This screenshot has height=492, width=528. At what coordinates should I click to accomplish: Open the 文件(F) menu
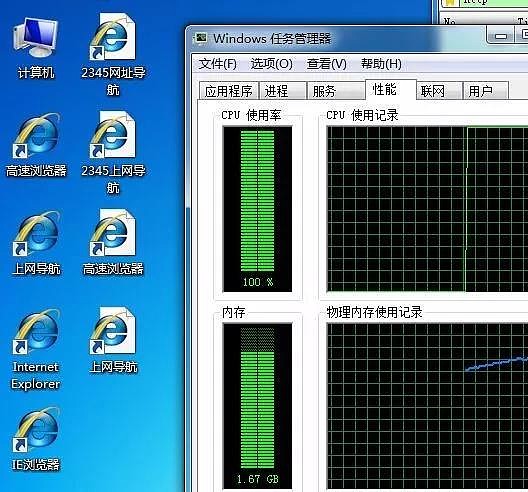click(218, 64)
